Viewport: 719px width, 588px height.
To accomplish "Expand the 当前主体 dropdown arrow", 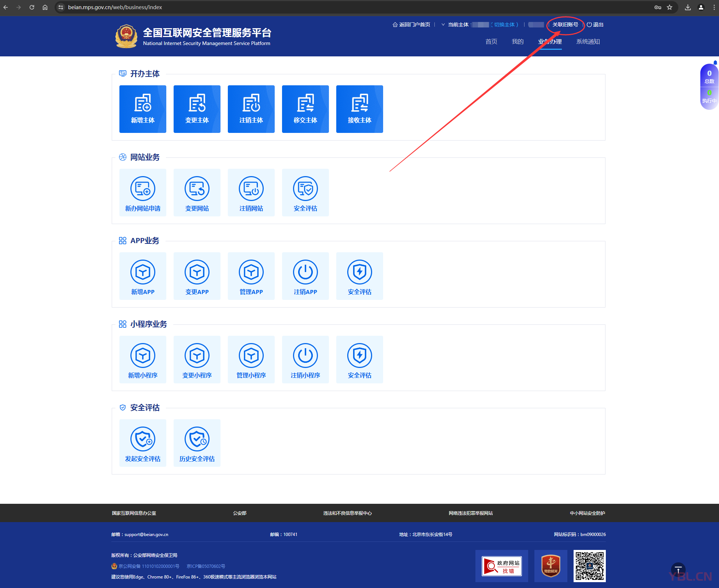I will [x=443, y=25].
